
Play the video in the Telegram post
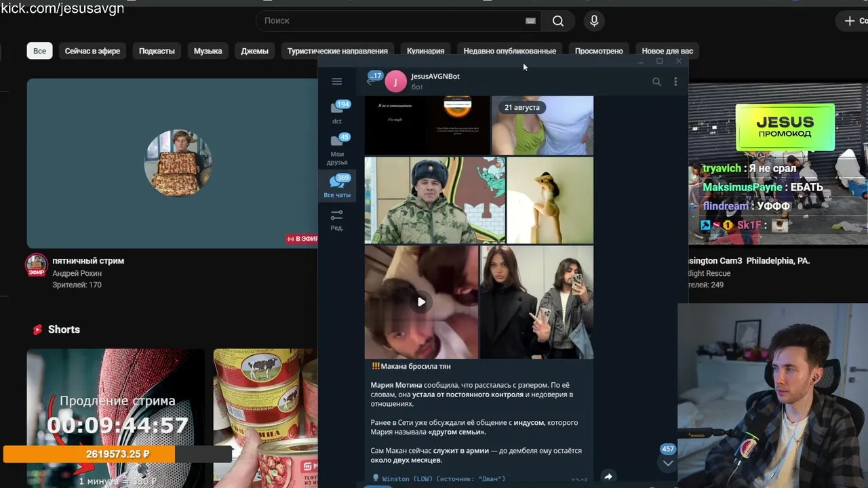[x=421, y=302]
